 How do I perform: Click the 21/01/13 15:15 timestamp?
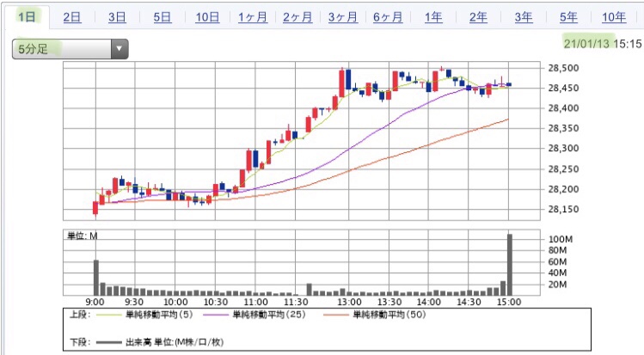[603, 44]
